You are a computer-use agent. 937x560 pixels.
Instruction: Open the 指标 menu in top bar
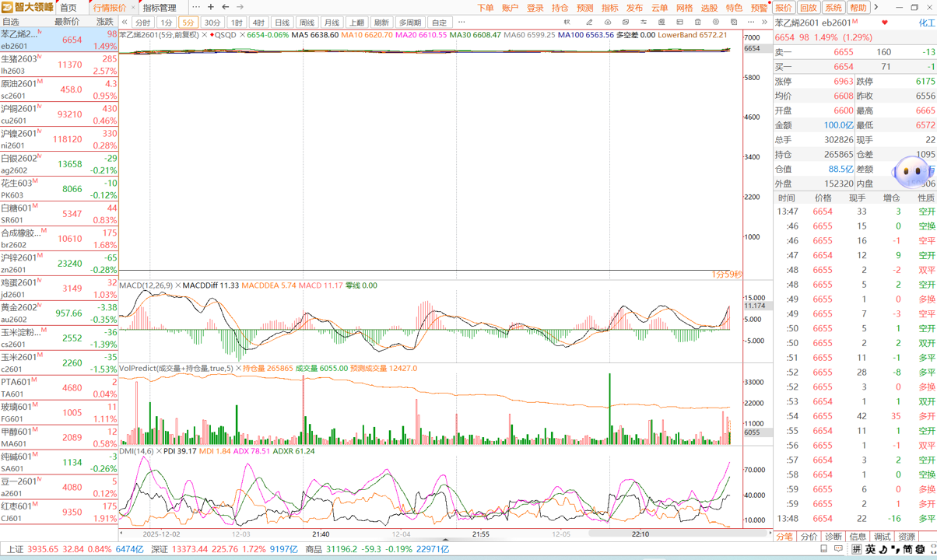click(609, 8)
